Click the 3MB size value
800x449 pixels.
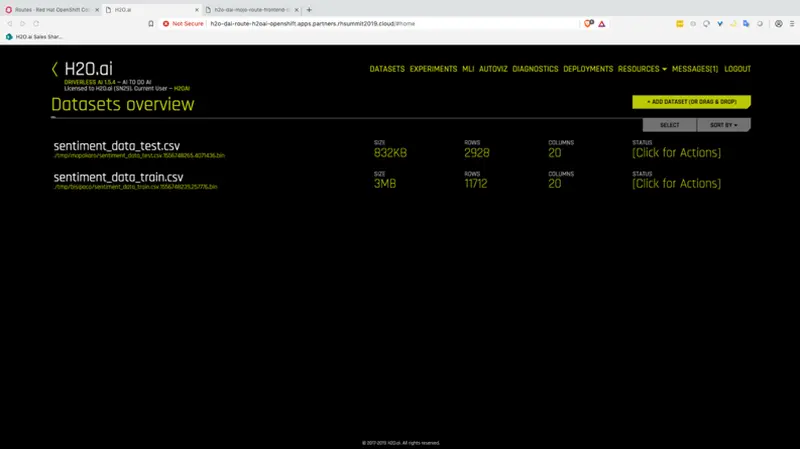(x=385, y=184)
